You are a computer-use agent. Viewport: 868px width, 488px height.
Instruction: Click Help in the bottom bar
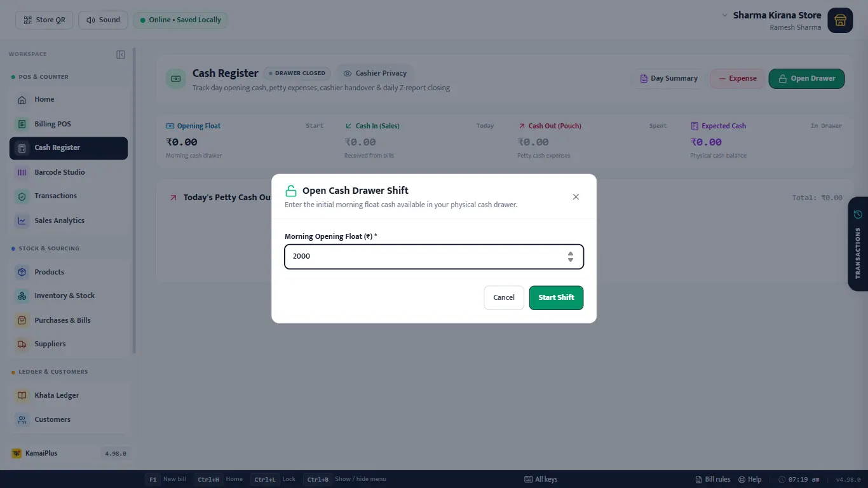coord(750,479)
